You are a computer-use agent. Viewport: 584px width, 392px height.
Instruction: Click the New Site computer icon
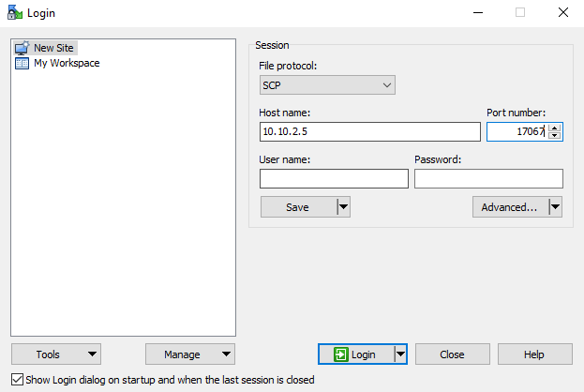click(22, 48)
